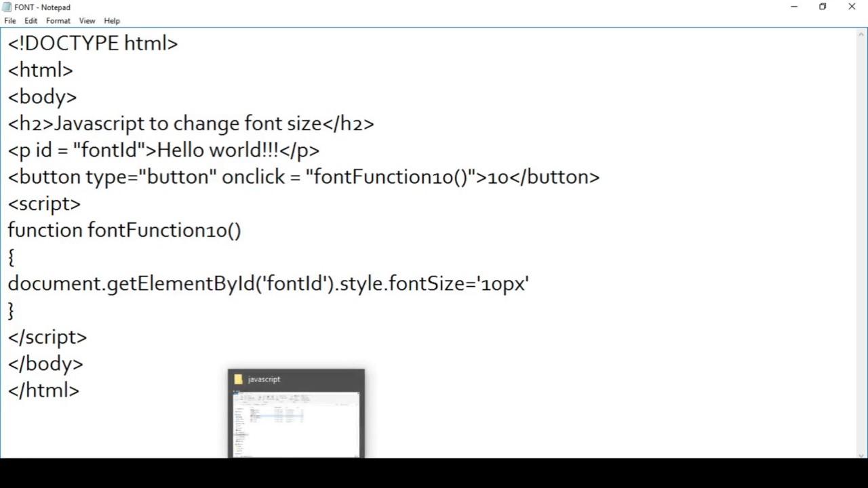
Task: Click the opening curly brace line
Action: point(11,257)
